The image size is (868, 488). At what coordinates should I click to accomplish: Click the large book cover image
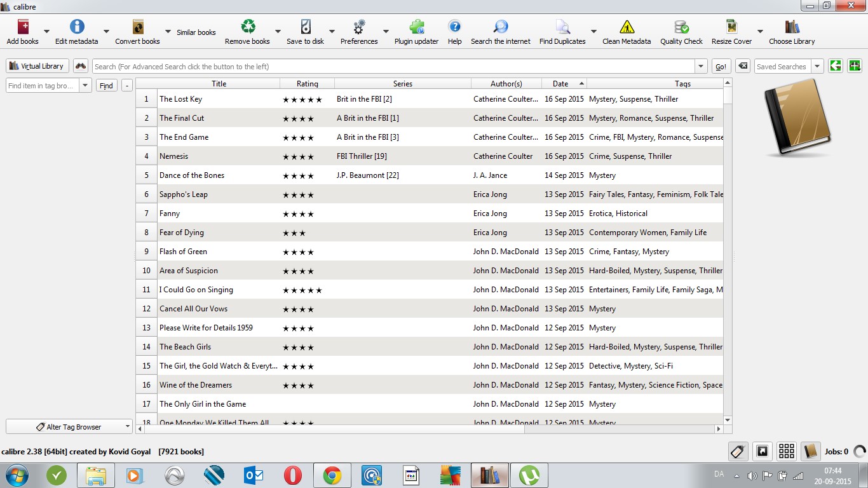pos(797,118)
